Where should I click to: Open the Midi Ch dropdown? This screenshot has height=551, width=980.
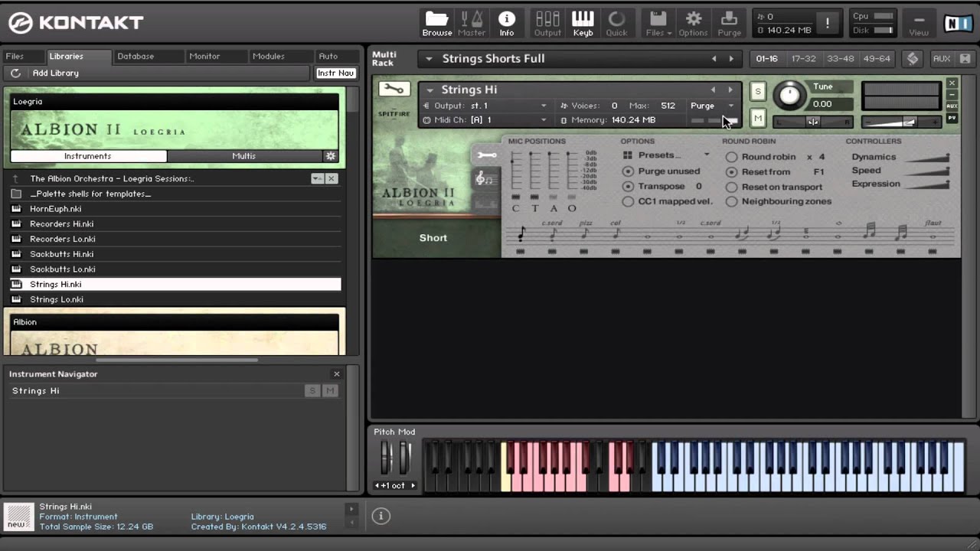(485, 120)
